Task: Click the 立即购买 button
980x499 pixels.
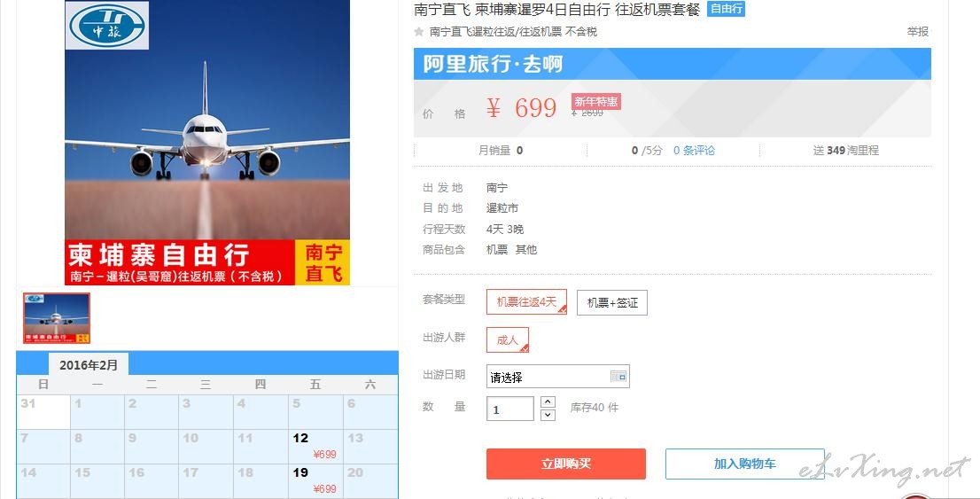Action: 565,464
